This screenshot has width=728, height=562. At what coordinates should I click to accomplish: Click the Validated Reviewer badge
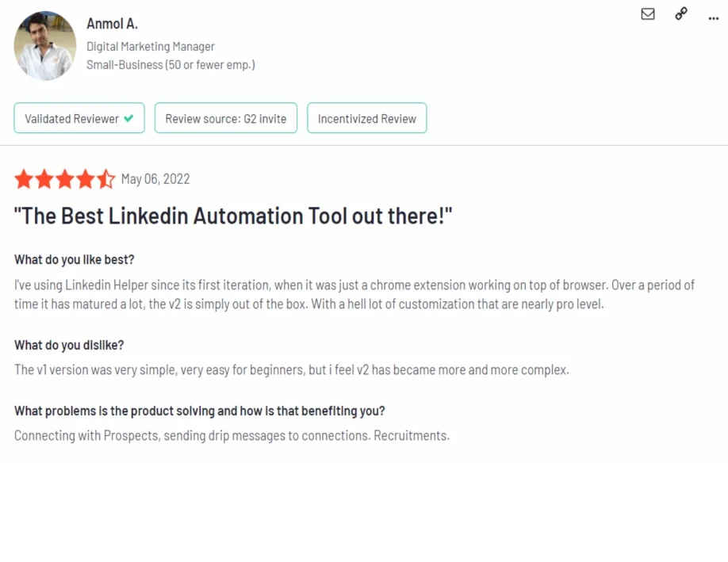(79, 117)
